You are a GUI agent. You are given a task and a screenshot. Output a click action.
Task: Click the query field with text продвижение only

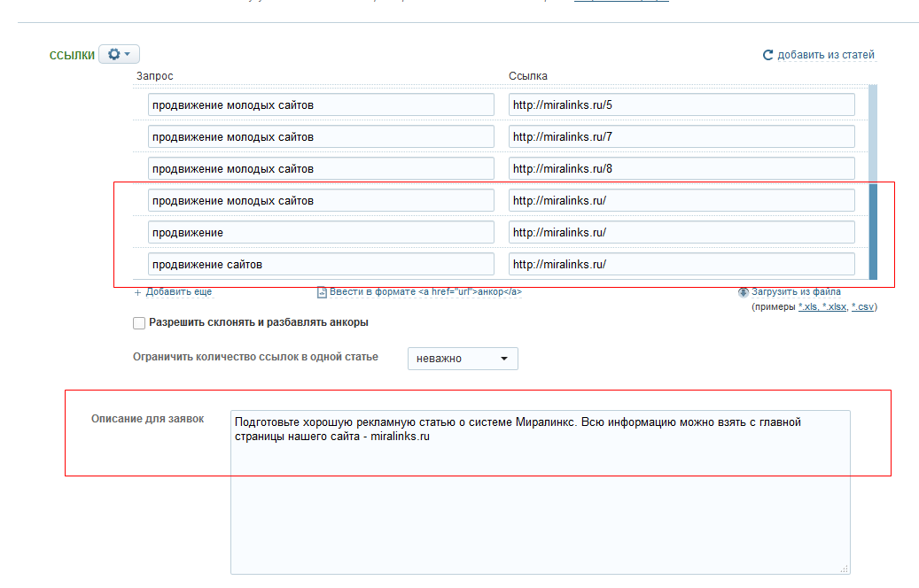(321, 233)
